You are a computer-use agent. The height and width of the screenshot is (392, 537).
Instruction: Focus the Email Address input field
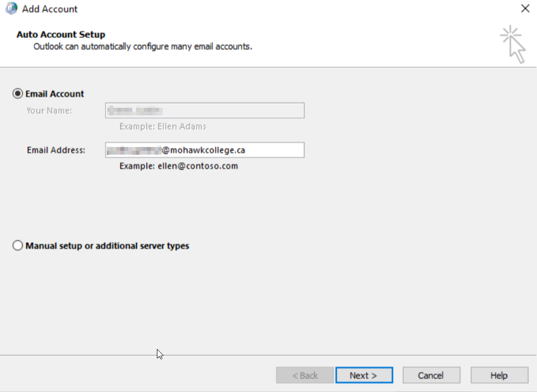[204, 150]
